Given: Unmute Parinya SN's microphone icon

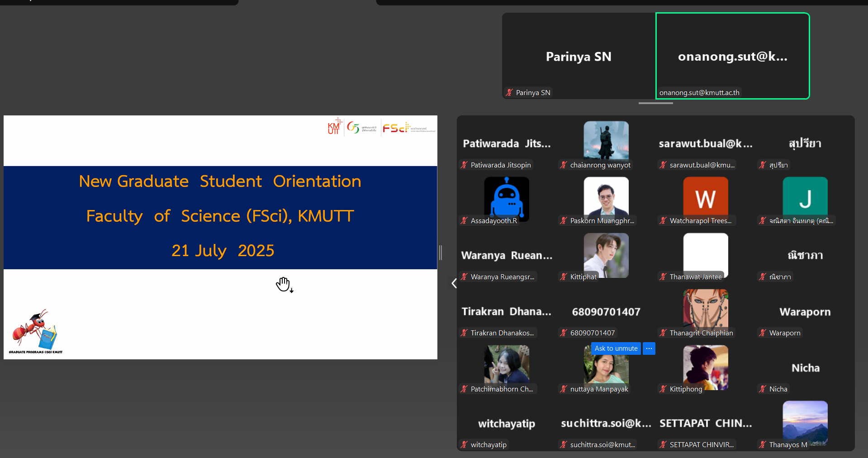Looking at the screenshot, I should click(509, 92).
